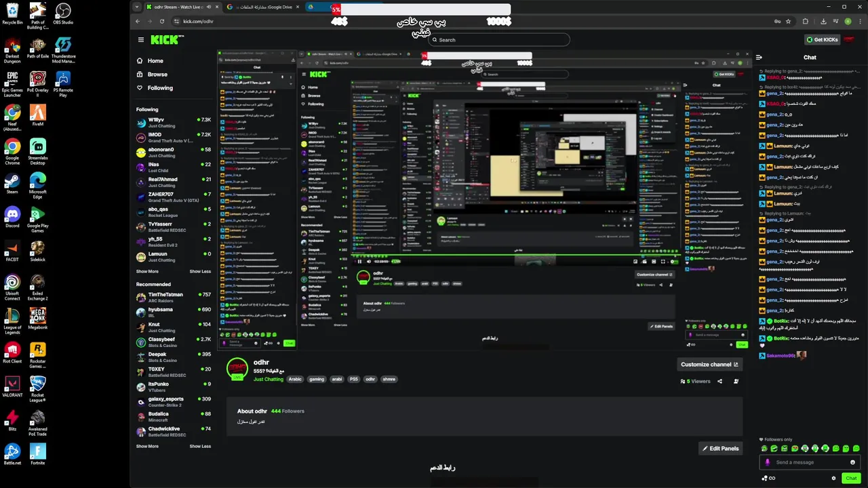Click the Chrome profile avatar
The height and width of the screenshot is (488, 868).
point(848,21)
